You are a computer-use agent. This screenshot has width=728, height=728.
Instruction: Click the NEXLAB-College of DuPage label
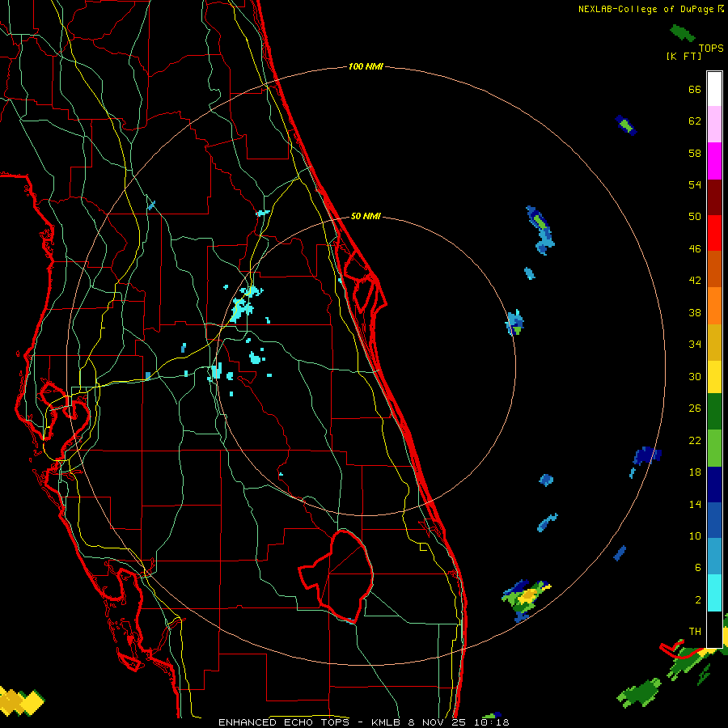(650, 9)
